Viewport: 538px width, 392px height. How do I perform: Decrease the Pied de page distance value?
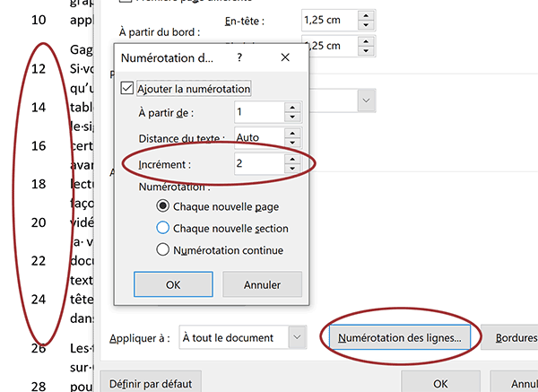coord(366,51)
